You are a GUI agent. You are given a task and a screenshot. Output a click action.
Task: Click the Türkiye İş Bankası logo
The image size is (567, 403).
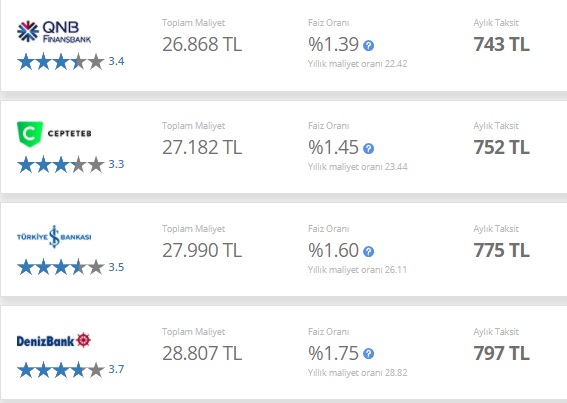(x=54, y=237)
